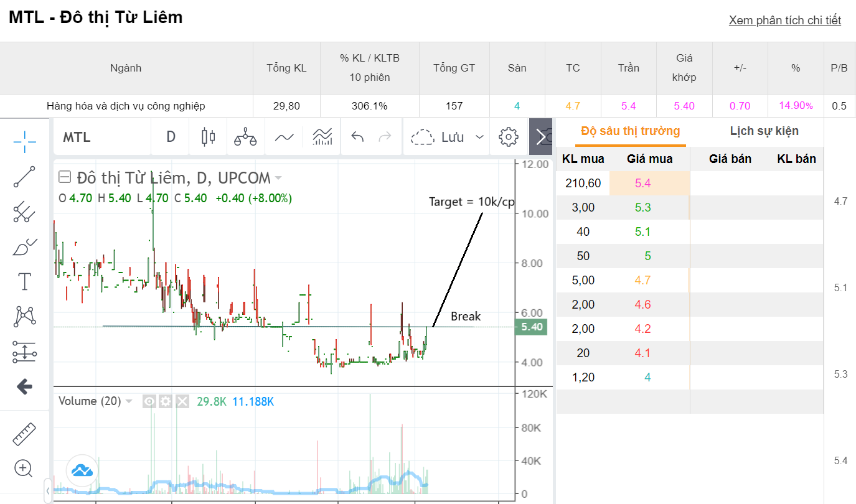Redo the chart action
This screenshot has height=504, width=856.
(x=385, y=137)
